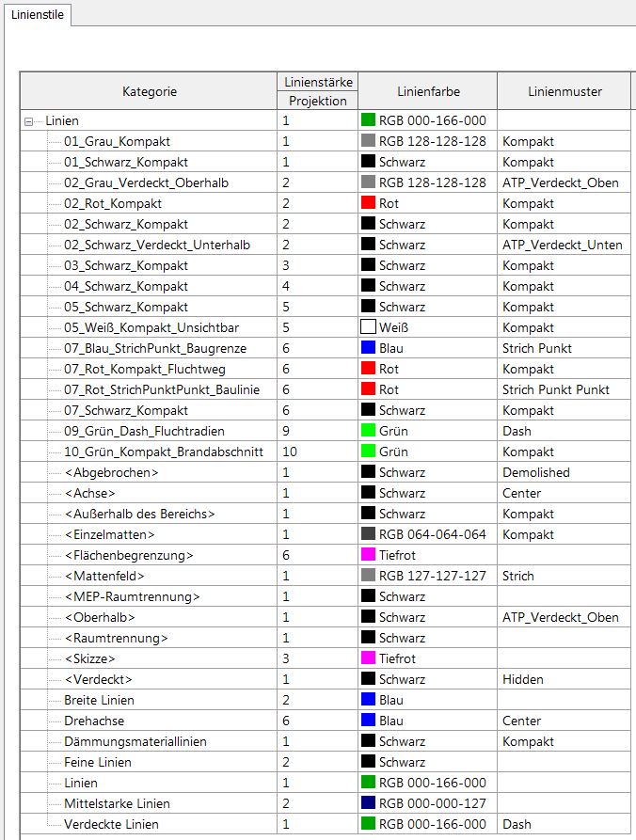Open Dash pattern cell of Verdeckte Linien
The width and height of the screenshot is (636, 840).
tap(564, 824)
